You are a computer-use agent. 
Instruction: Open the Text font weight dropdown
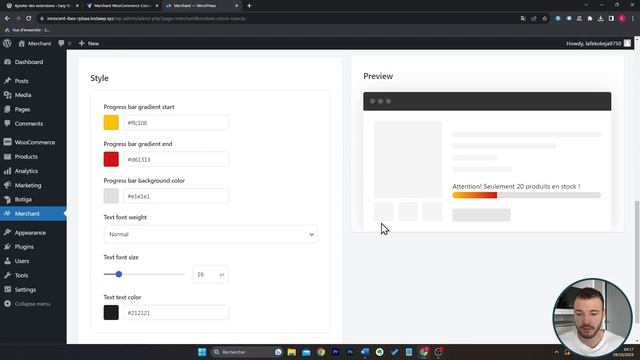click(211, 234)
